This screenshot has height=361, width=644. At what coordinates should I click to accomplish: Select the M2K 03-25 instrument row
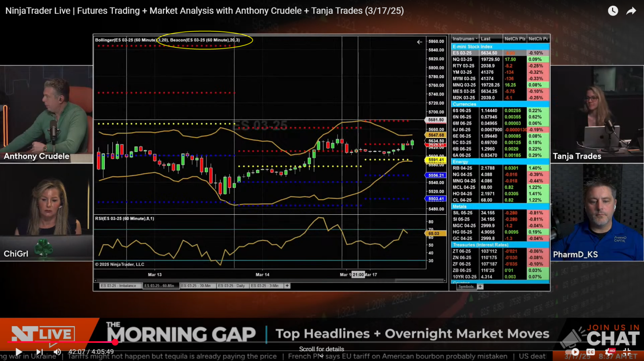pos(500,98)
